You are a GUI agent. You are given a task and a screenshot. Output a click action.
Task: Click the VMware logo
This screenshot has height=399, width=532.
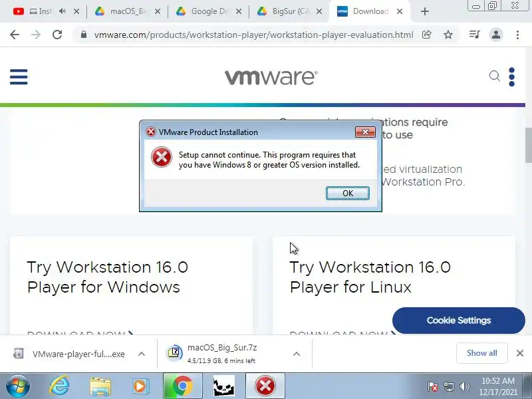click(x=271, y=77)
